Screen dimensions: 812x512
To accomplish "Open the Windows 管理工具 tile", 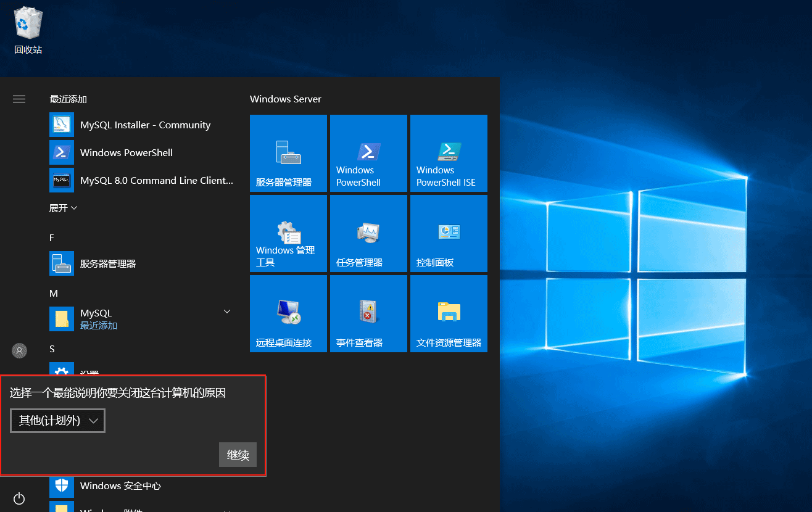I will tap(288, 233).
